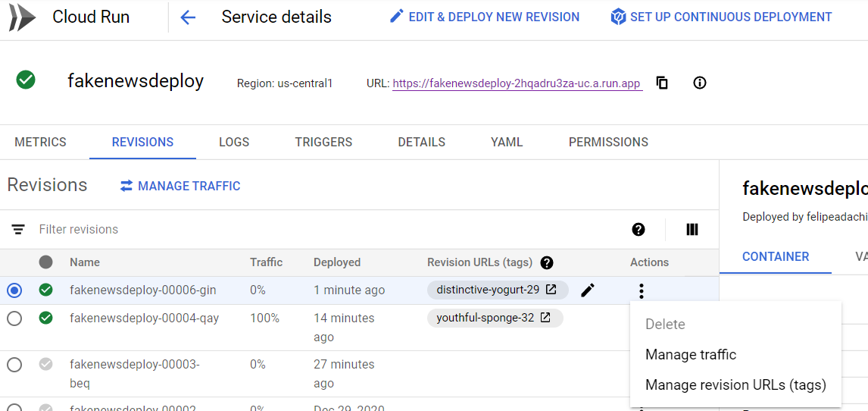
Task: Click the Cloud Run logo icon
Action: [x=23, y=17]
